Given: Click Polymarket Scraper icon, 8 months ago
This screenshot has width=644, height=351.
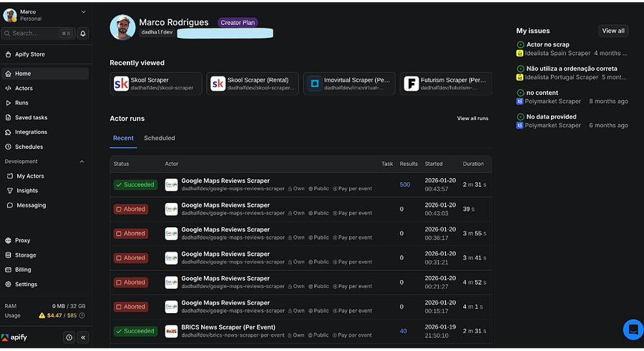Looking at the screenshot, I should (519, 102).
